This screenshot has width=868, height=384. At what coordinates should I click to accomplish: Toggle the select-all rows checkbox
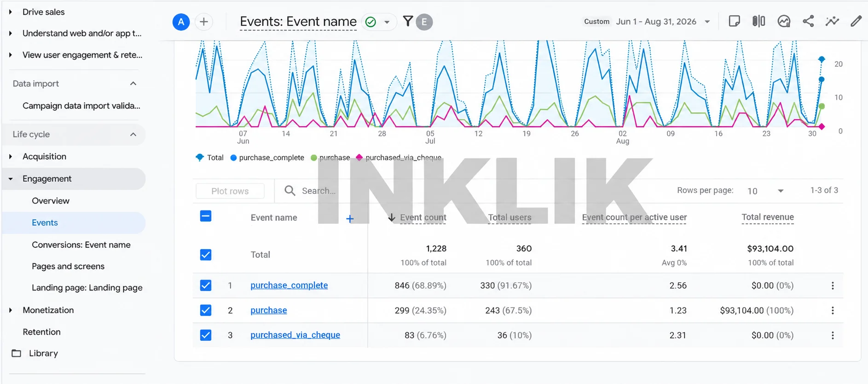tap(206, 216)
